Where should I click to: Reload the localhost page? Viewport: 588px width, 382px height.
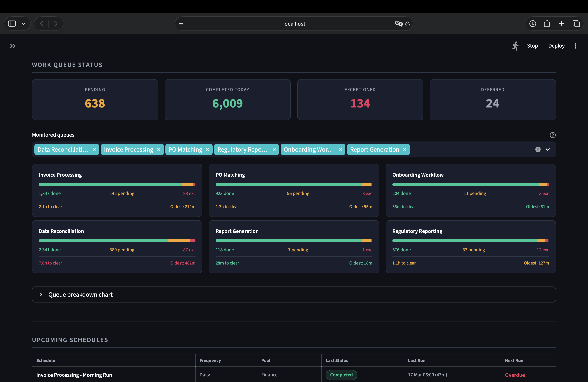coord(408,23)
